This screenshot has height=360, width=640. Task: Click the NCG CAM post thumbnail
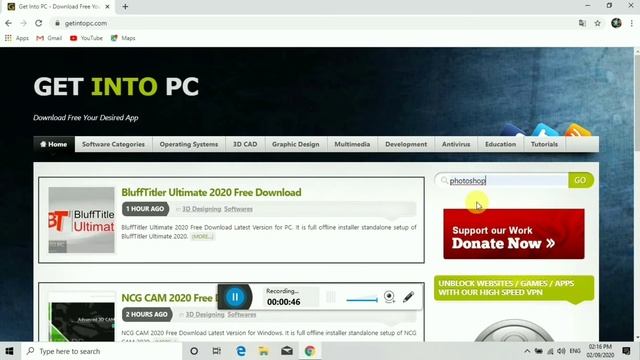tap(82, 318)
